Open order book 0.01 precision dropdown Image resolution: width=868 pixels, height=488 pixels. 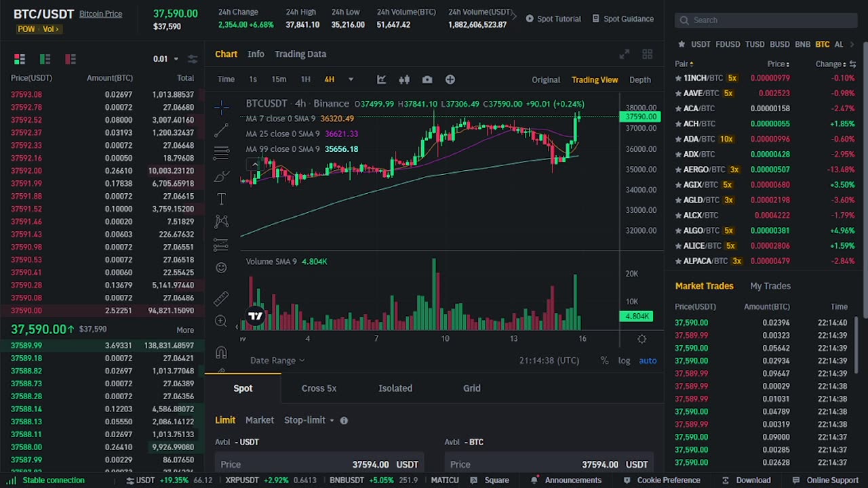[166, 59]
